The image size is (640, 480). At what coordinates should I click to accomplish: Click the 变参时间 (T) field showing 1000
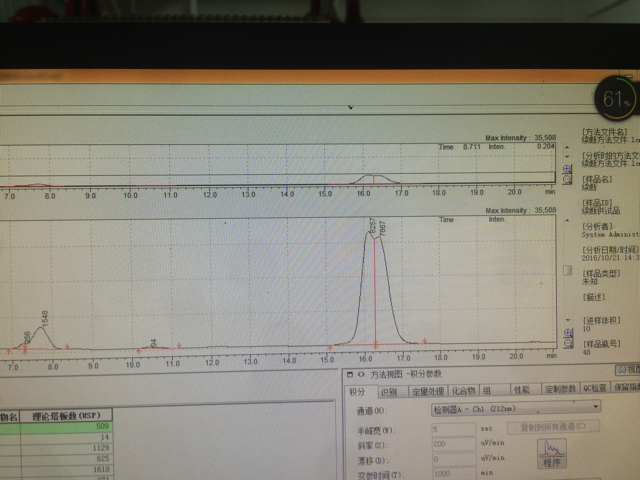coord(454,473)
